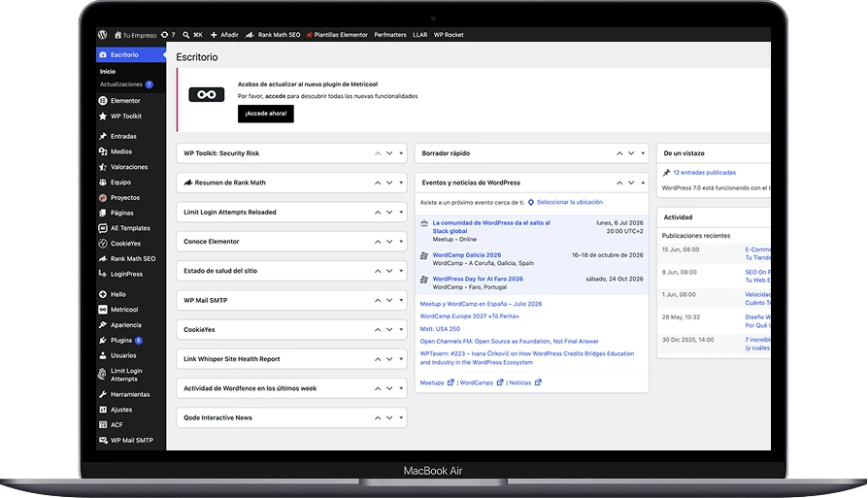The width and height of the screenshot is (868, 498).
Task: Click the Medios media icon
Action: pyautogui.click(x=102, y=151)
